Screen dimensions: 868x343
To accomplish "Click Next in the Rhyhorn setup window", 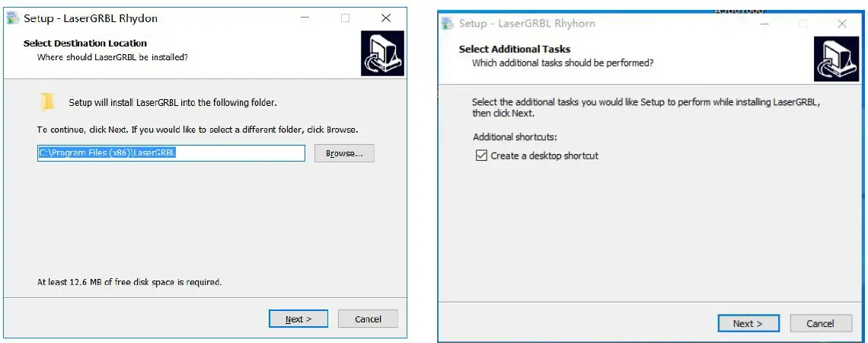I will (748, 324).
